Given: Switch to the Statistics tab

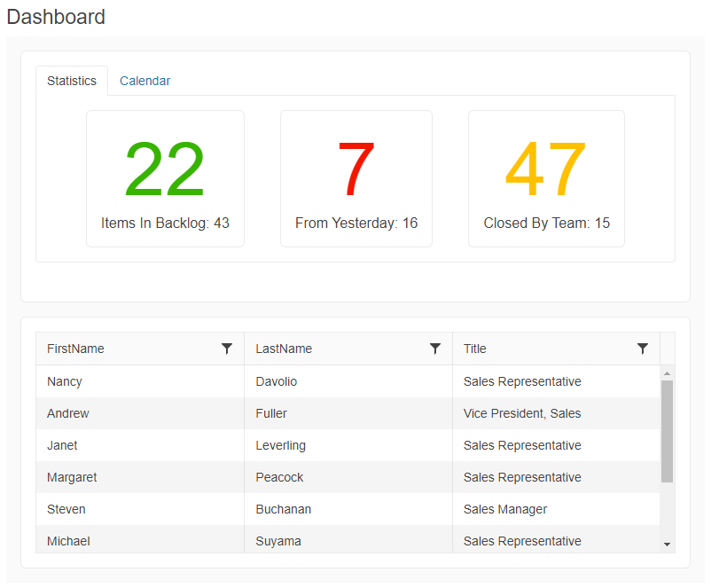Looking at the screenshot, I should [72, 81].
